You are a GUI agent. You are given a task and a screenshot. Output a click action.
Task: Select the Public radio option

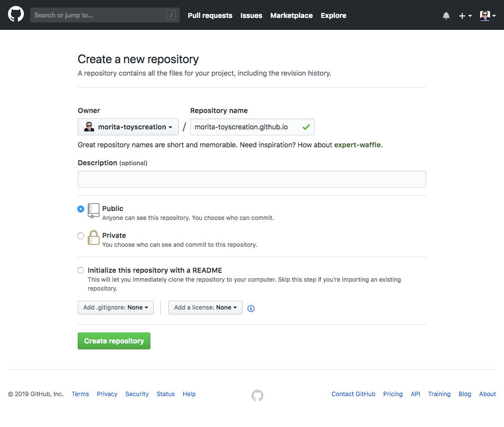[x=81, y=209]
